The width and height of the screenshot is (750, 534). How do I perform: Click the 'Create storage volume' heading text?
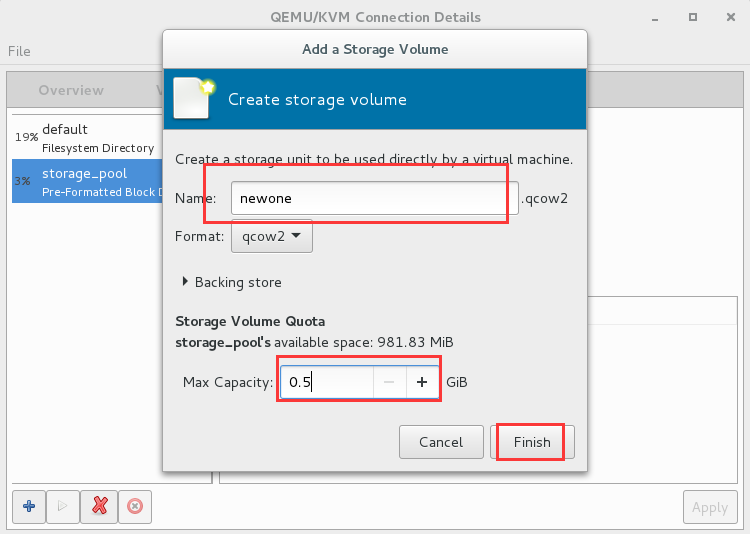click(317, 100)
